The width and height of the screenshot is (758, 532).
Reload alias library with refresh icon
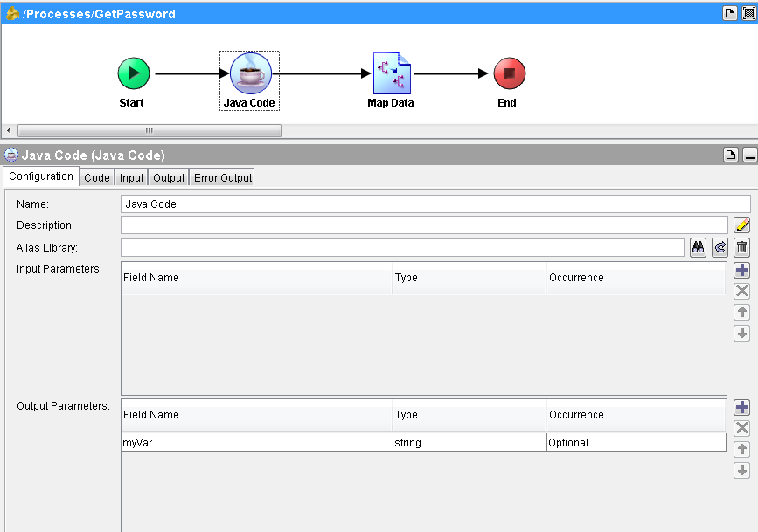pos(720,248)
